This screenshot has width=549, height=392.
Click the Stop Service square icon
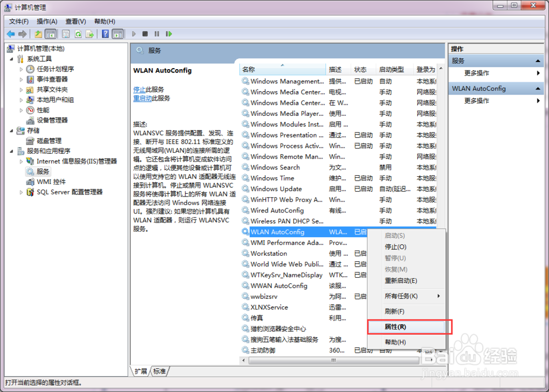coord(145,34)
